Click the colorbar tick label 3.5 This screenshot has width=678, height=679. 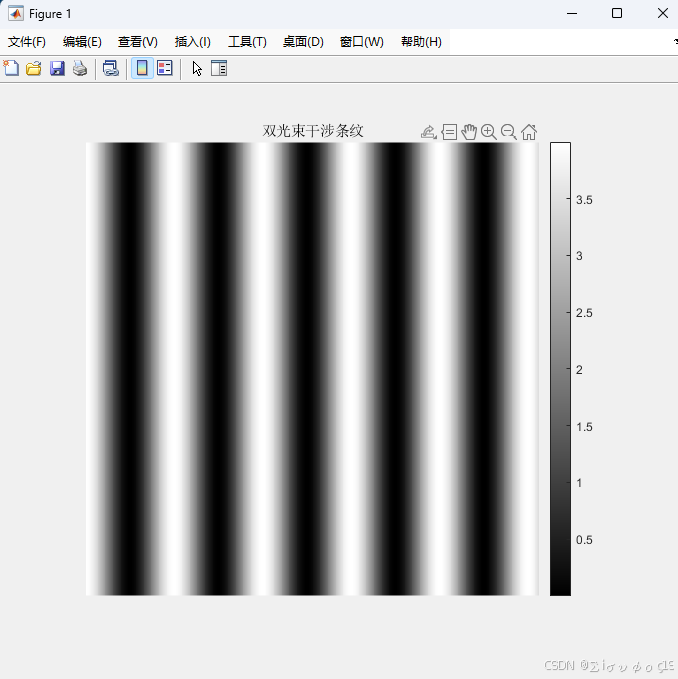pyautogui.click(x=584, y=200)
